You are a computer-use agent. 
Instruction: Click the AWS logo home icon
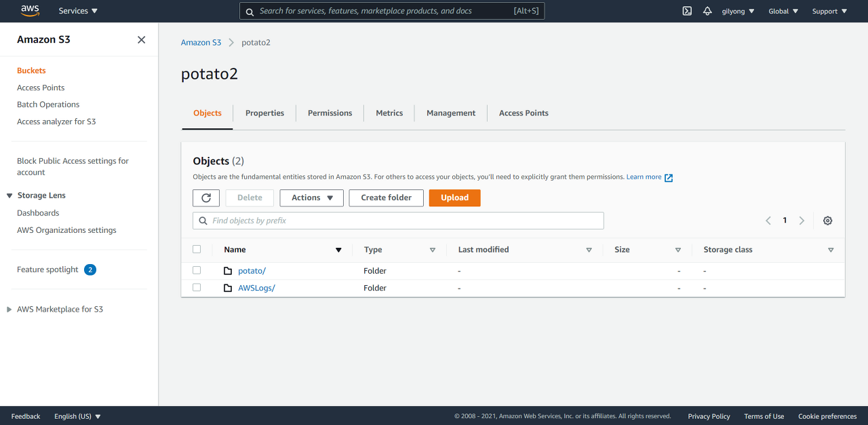click(30, 11)
